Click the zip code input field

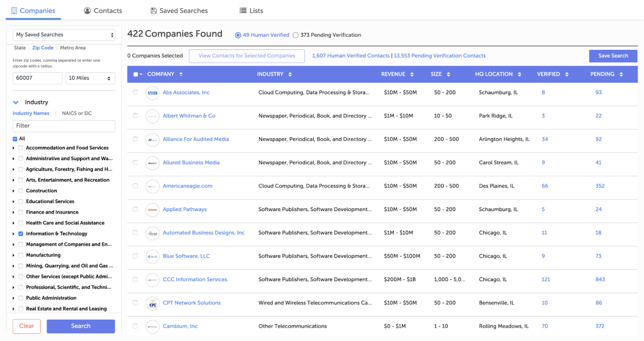click(37, 78)
